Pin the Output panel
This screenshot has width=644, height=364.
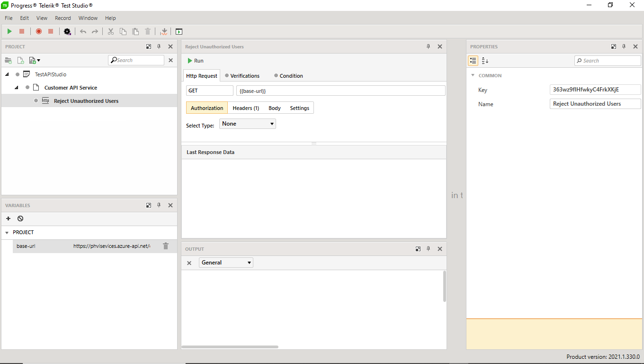(429, 249)
